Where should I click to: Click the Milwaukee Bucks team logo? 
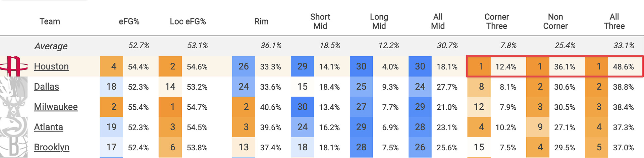[x=13, y=107]
